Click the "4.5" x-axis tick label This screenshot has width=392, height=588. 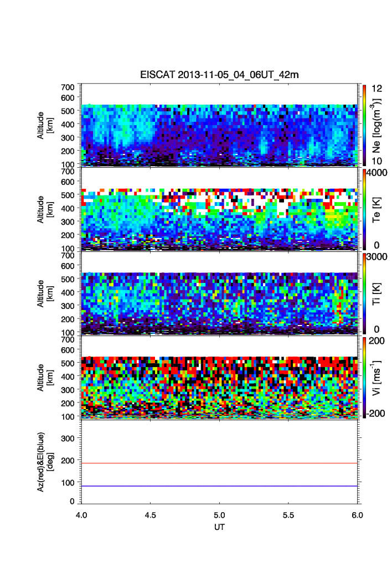[x=151, y=515]
